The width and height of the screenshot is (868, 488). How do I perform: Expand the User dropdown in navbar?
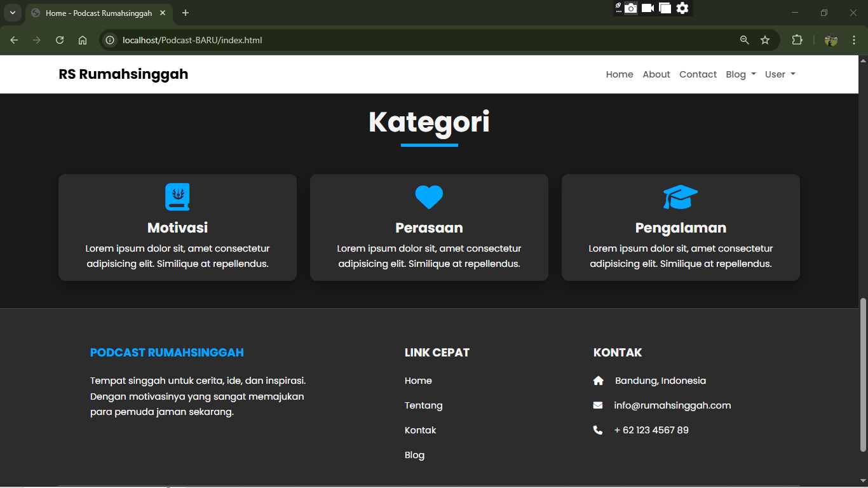tap(780, 74)
